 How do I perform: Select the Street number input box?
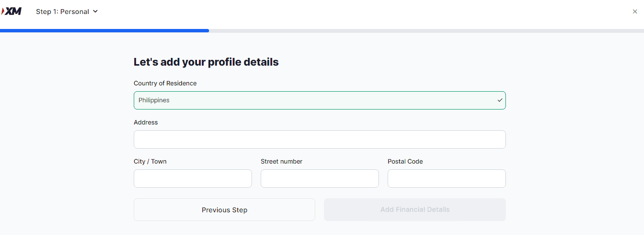click(x=320, y=179)
